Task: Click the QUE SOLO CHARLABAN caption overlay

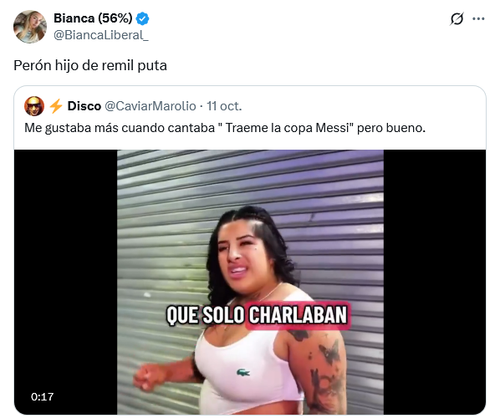Action: point(257,315)
